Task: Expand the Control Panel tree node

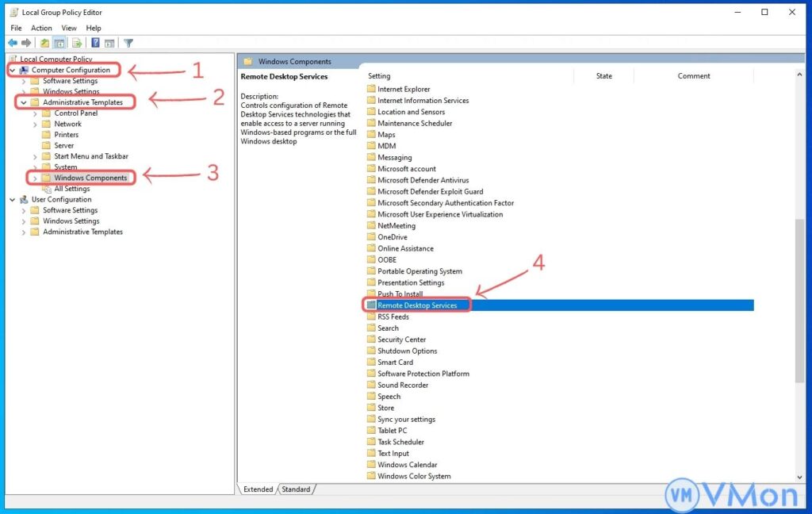Action: tap(36, 113)
